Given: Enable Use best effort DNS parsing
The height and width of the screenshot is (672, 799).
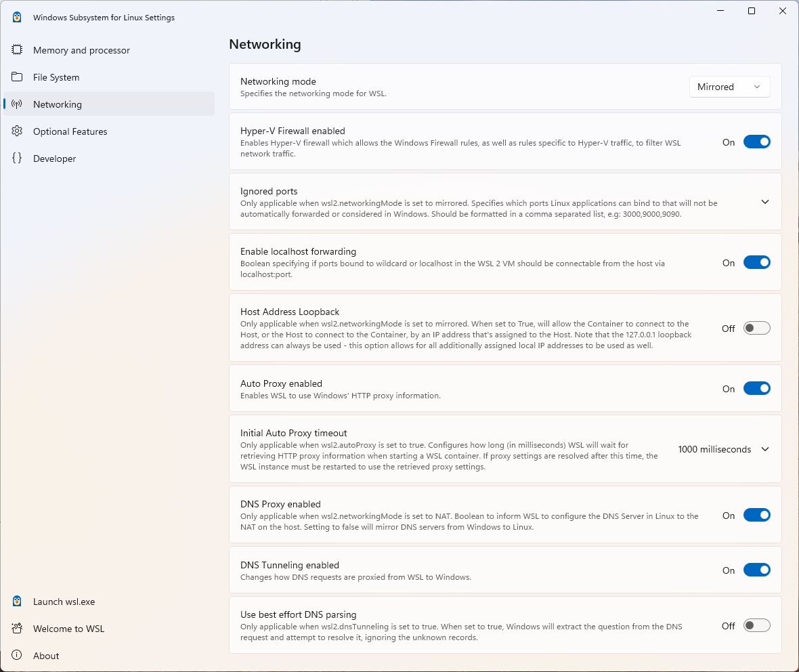Looking at the screenshot, I should 757,625.
